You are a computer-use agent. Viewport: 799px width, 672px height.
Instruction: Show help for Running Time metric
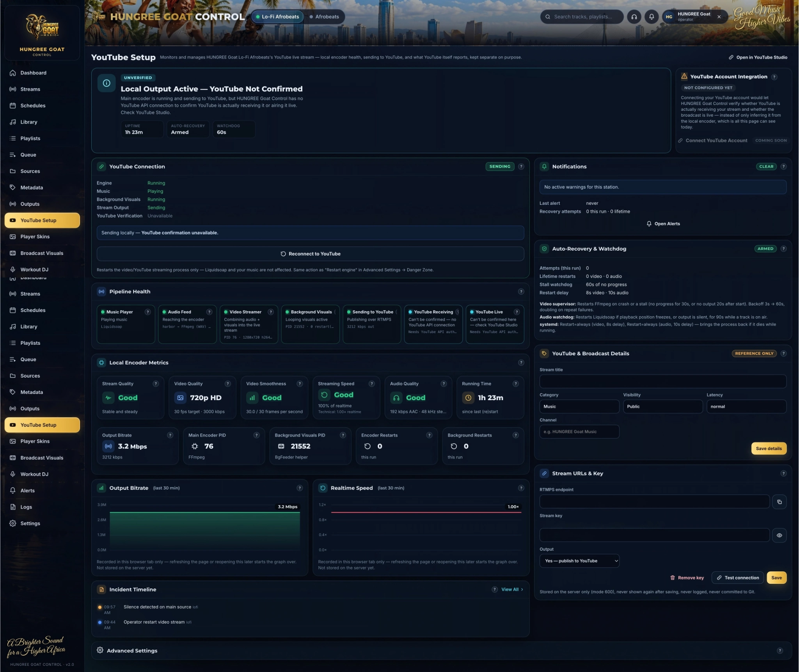tap(516, 384)
